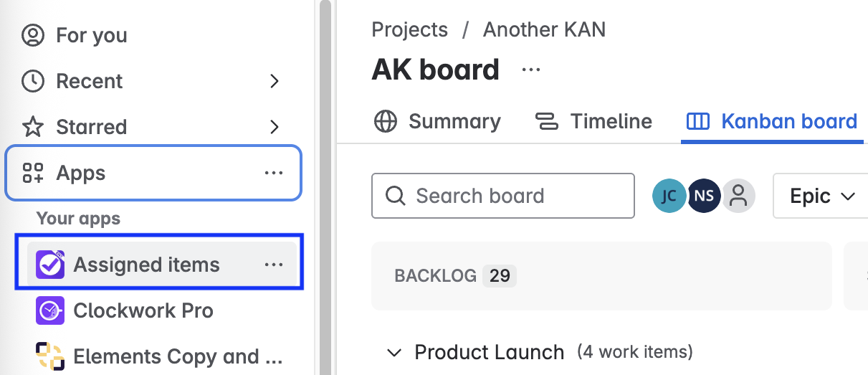Switch to the Timeline tab

click(x=594, y=121)
